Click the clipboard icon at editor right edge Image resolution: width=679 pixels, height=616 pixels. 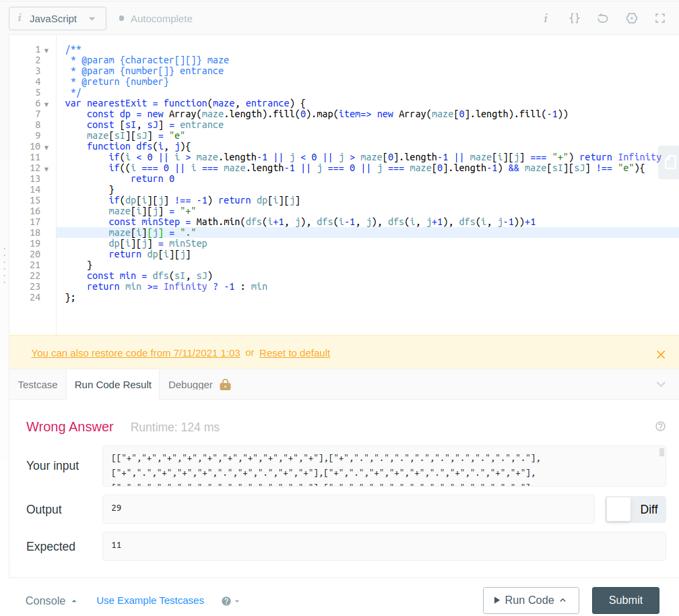670,162
